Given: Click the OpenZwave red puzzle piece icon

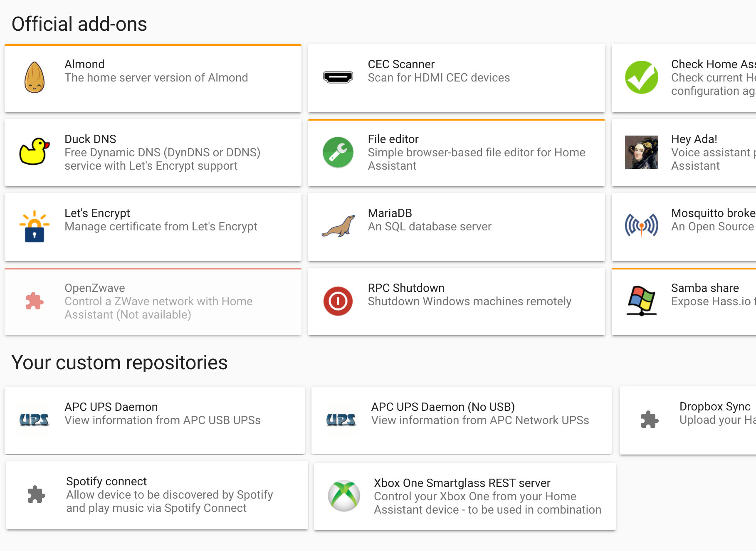Looking at the screenshot, I should click(35, 301).
